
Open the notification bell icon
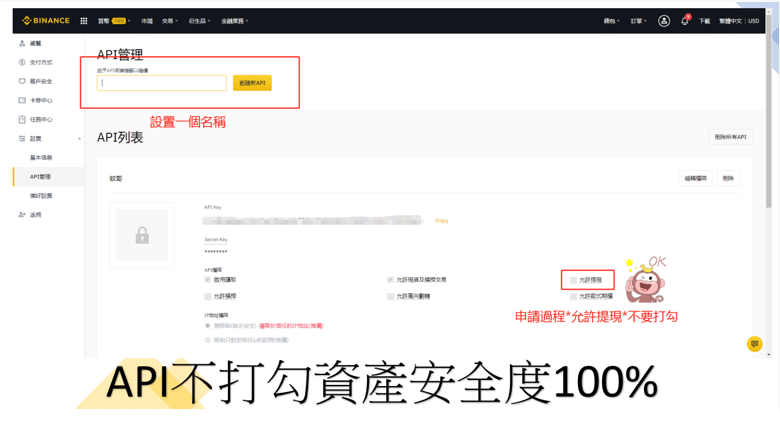[x=685, y=20]
